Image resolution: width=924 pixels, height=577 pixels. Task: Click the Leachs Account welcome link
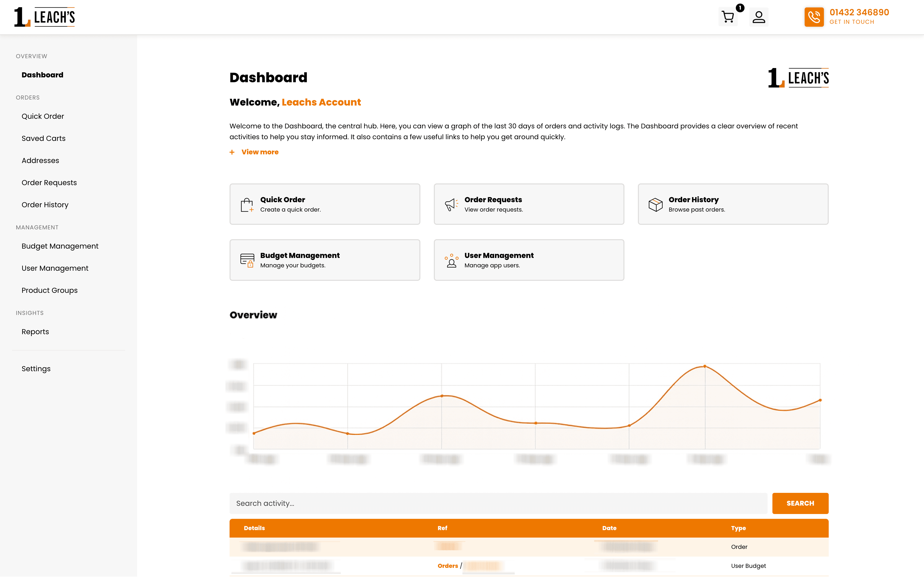click(321, 102)
